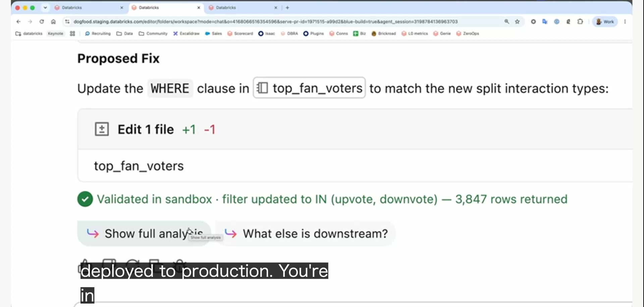Click the URL address bar
The height and width of the screenshot is (307, 644).
pos(266,21)
